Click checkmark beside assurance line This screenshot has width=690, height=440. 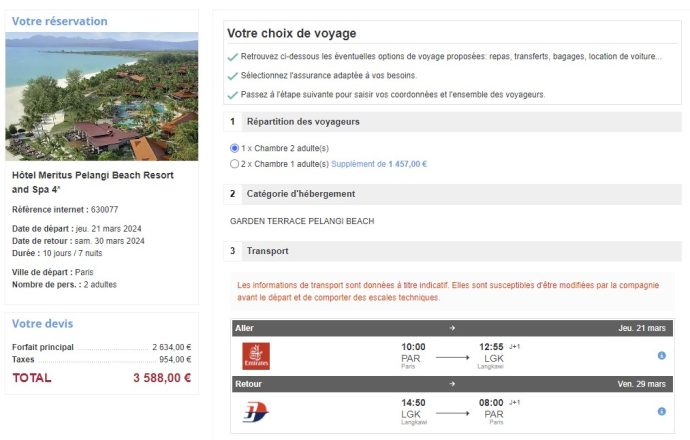coord(233,76)
